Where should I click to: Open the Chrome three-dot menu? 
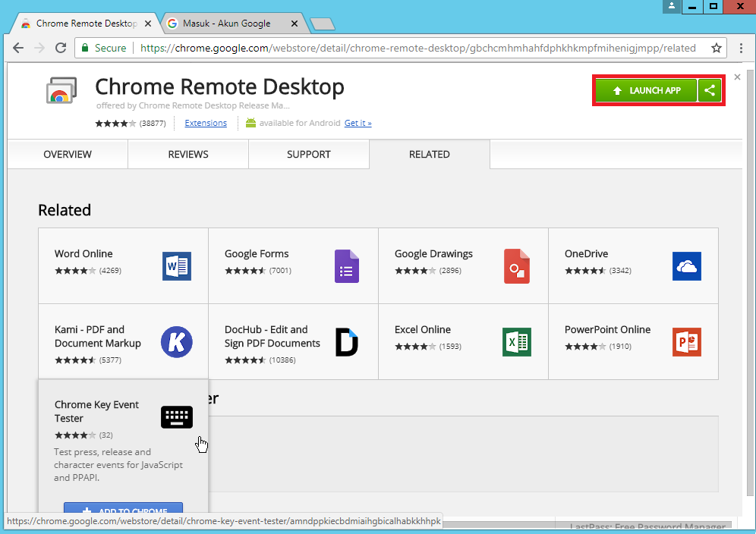[741, 48]
